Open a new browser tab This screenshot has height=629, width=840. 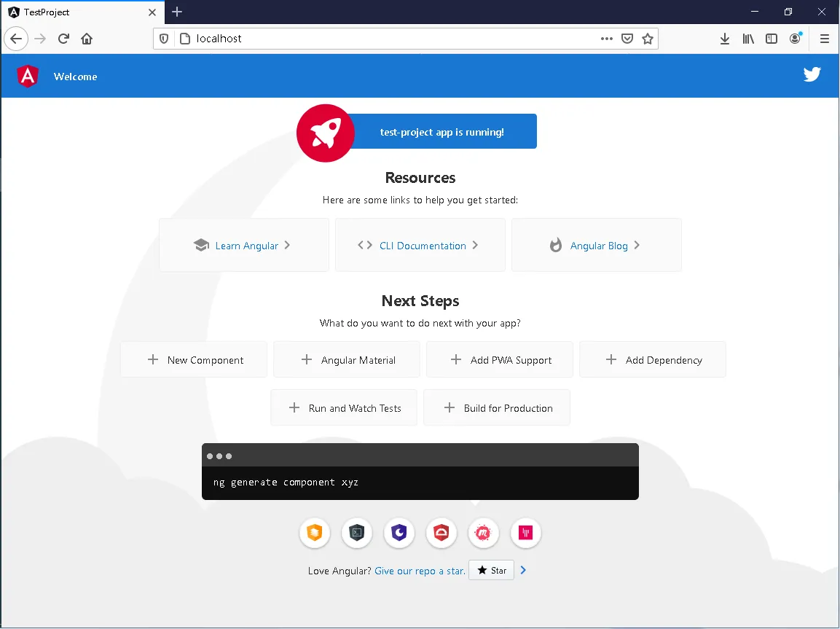[x=177, y=12]
